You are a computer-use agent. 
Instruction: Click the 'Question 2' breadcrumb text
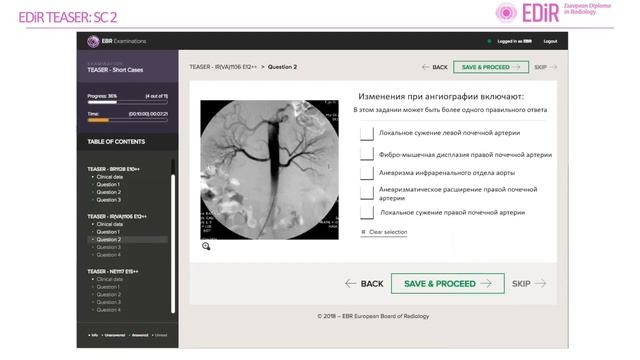coord(282,67)
